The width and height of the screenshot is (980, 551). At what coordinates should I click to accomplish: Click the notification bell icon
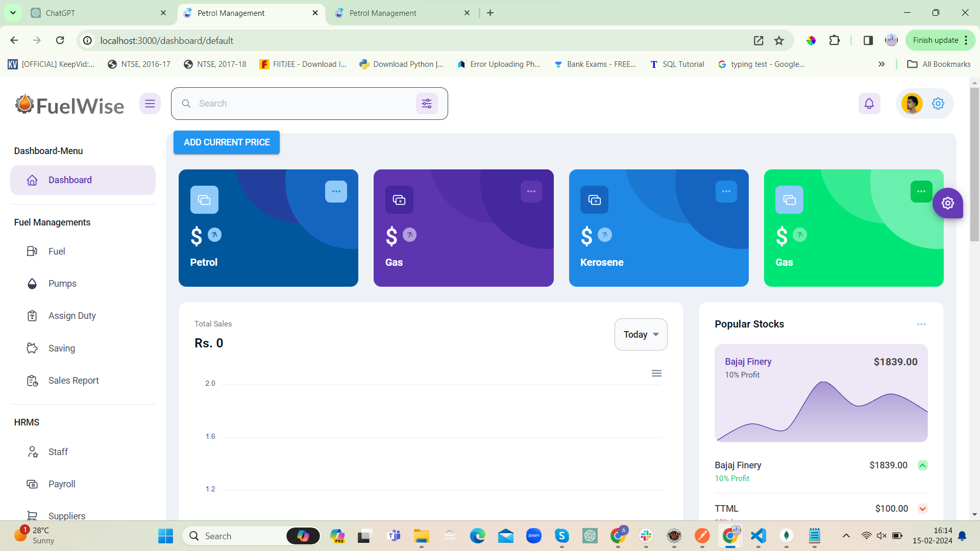pos(869,104)
